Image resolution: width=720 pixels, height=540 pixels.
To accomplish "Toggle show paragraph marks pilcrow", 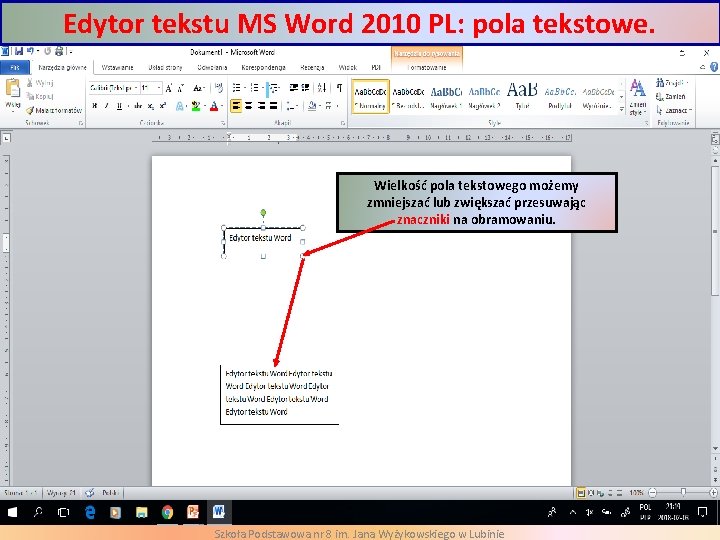I will (339, 88).
